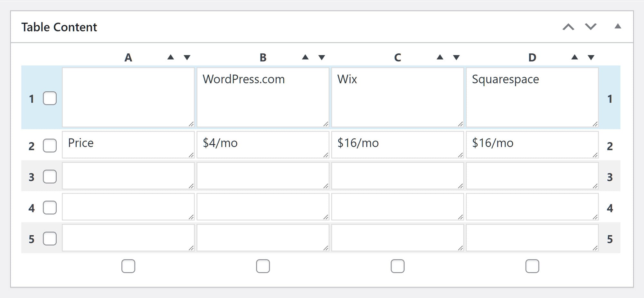Screen dimensions: 644x298
Task: Sort column A descending
Action: (187, 57)
